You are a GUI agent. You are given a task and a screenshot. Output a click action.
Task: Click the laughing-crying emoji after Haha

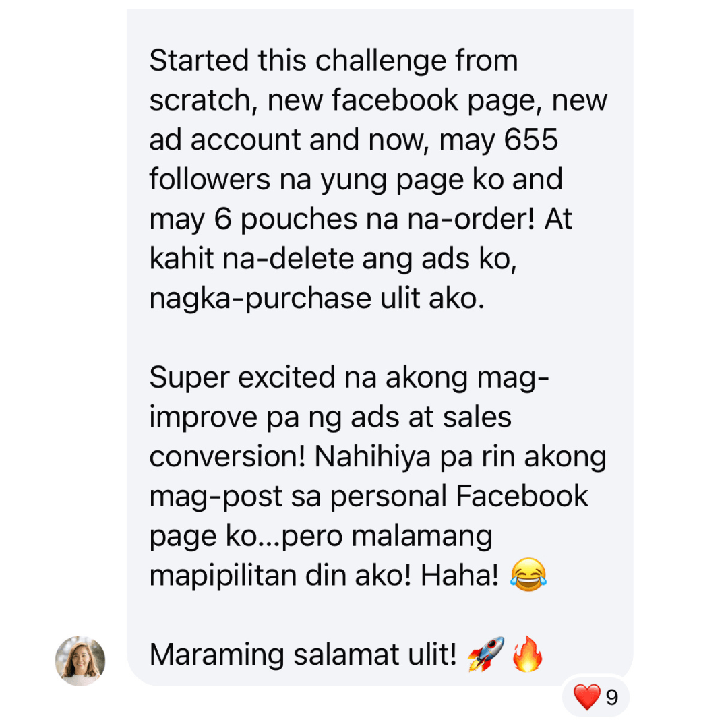point(528,575)
